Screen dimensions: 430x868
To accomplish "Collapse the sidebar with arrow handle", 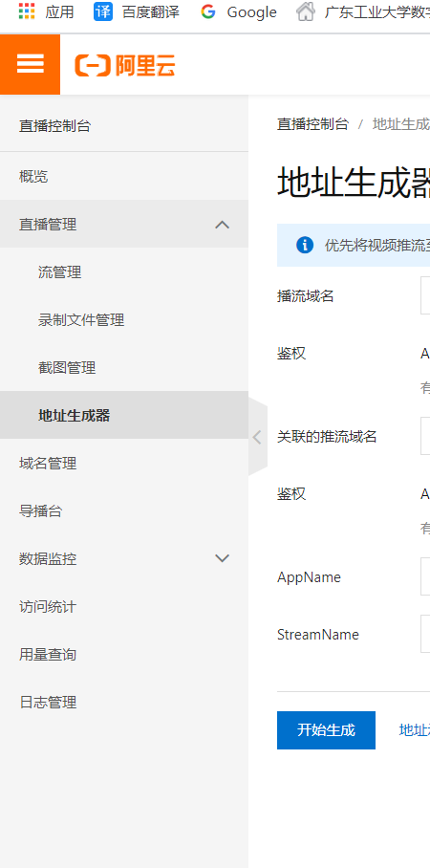I will [x=257, y=437].
